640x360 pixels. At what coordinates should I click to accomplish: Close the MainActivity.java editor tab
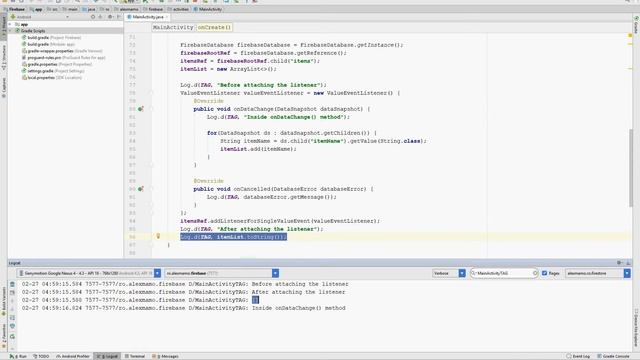(167, 17)
